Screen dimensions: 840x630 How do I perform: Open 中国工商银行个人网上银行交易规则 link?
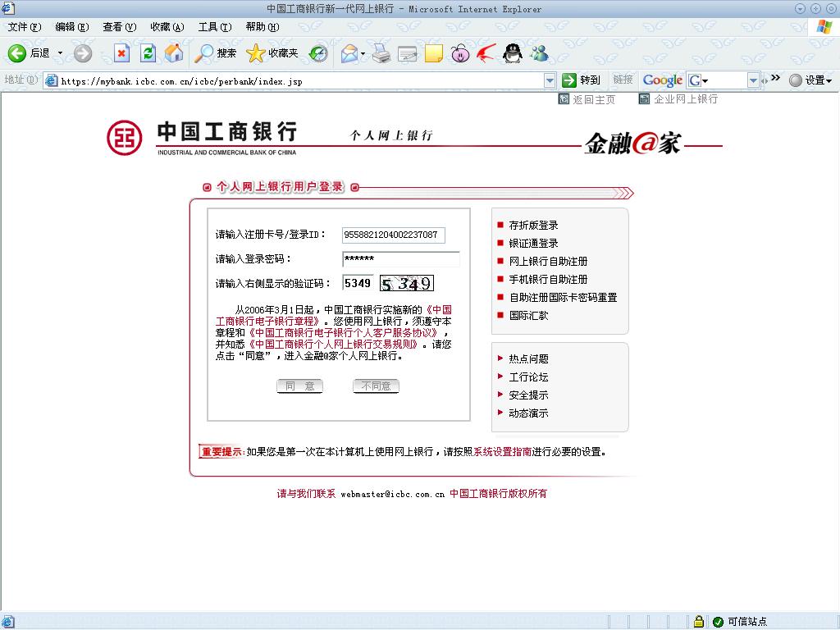pyautogui.click(x=333, y=344)
